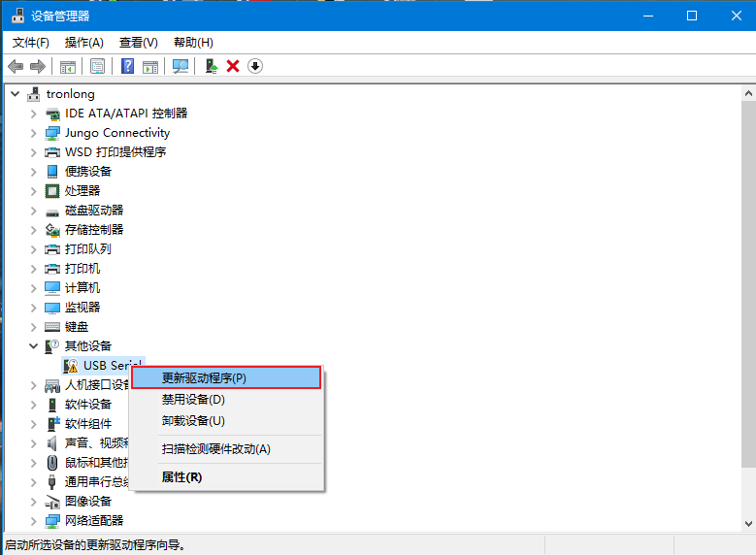Select the WSD 打印提供程序 label
The image size is (756, 555).
(x=115, y=152)
